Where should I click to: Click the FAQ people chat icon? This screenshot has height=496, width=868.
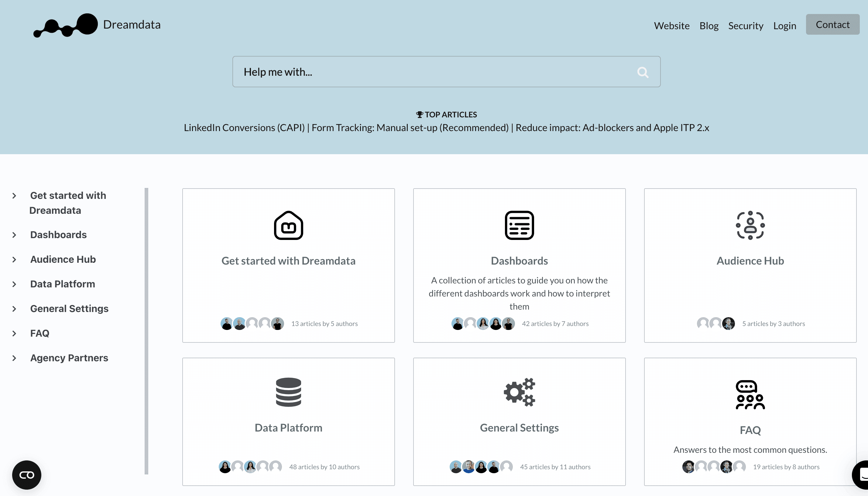click(x=750, y=394)
